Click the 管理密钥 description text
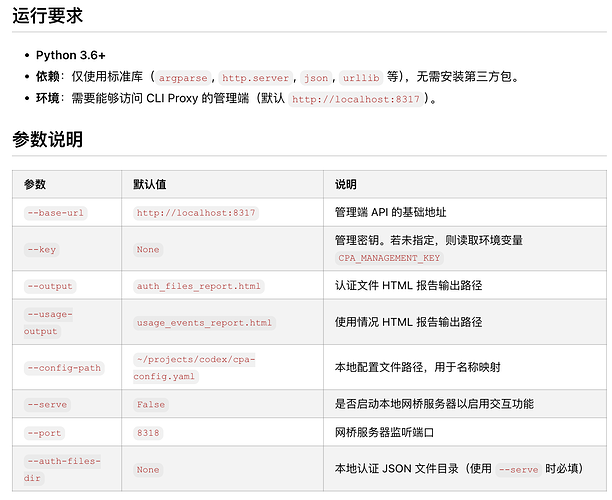 [429, 240]
